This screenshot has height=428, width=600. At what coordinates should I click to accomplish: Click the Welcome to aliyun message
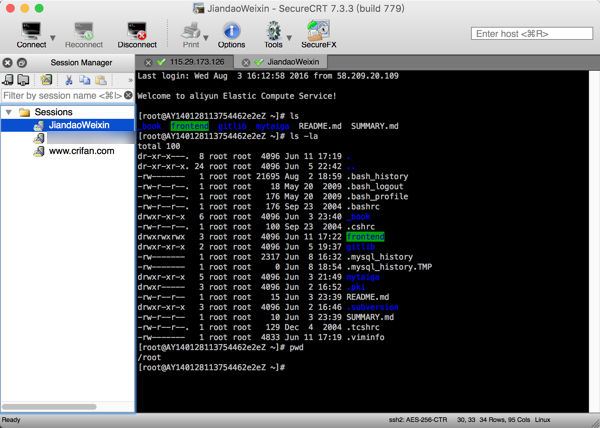click(x=237, y=96)
